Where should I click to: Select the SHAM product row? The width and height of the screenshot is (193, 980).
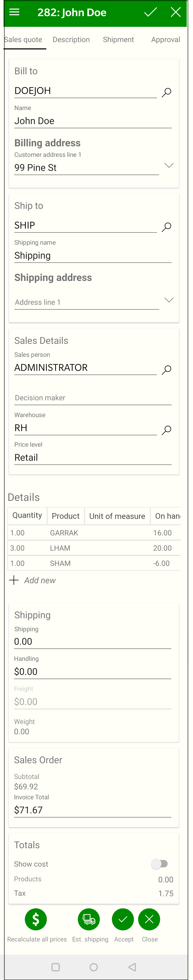pyautogui.click(x=94, y=563)
